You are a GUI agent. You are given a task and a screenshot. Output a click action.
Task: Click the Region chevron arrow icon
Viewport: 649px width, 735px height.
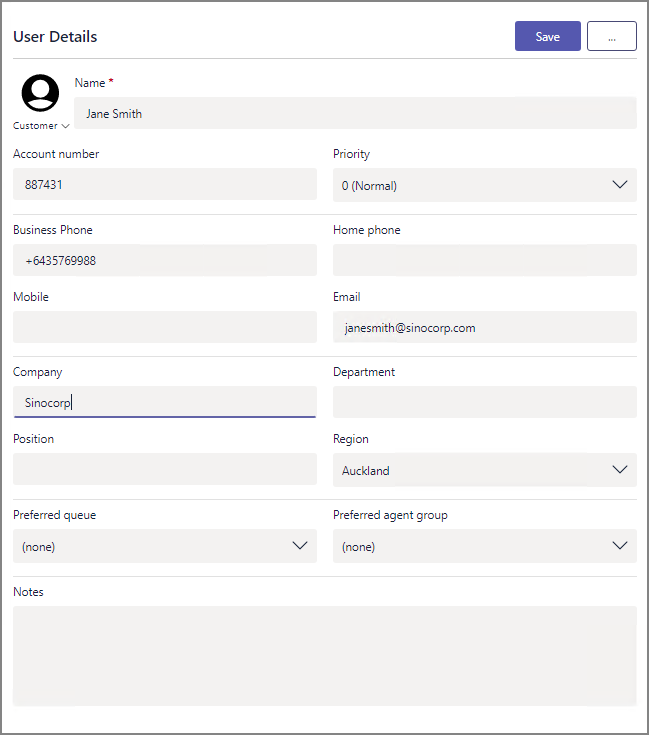pyautogui.click(x=619, y=469)
